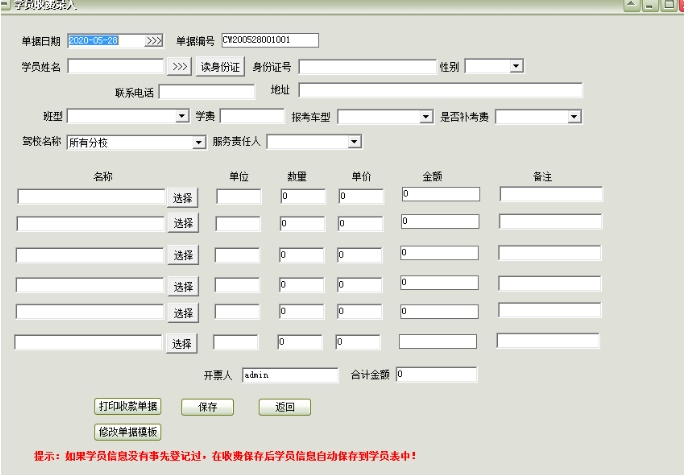Viewport: 684px width, 475px height.
Task: Click 选择 button in the second item row
Action: [183, 223]
